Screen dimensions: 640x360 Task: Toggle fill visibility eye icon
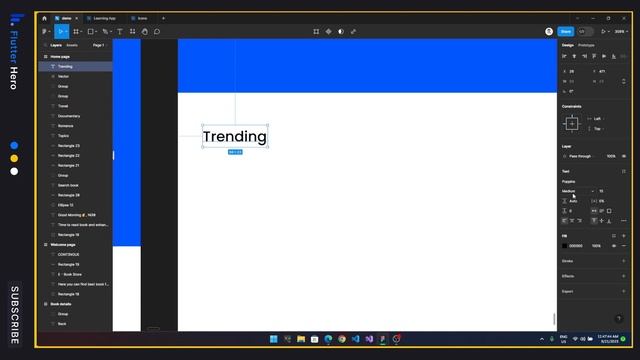(614, 246)
